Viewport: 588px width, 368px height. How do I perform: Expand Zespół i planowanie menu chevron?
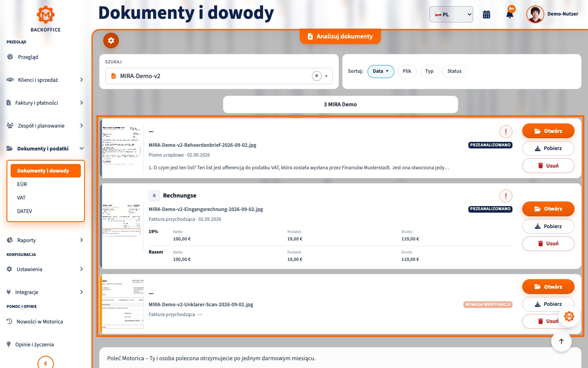pyautogui.click(x=82, y=126)
